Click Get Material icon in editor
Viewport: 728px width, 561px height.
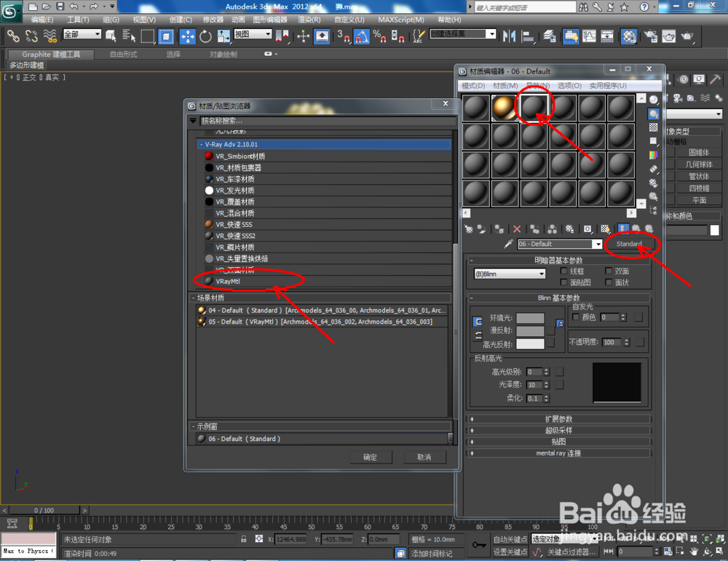point(469,228)
